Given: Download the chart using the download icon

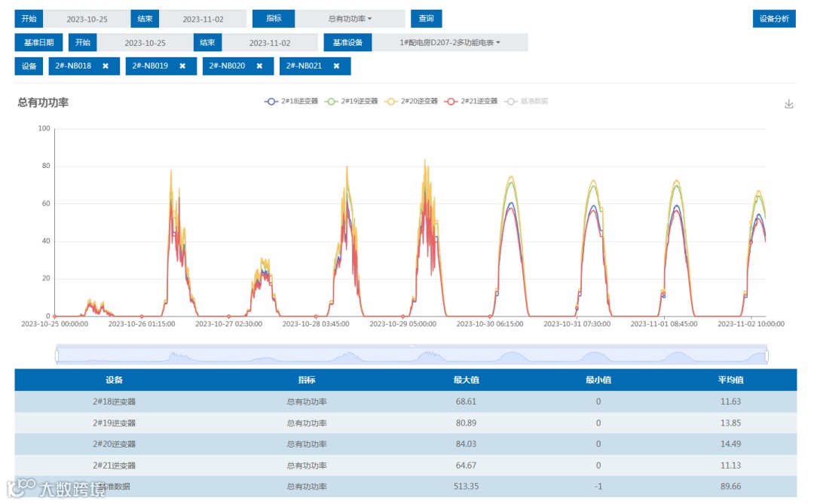Looking at the screenshot, I should click(x=788, y=104).
